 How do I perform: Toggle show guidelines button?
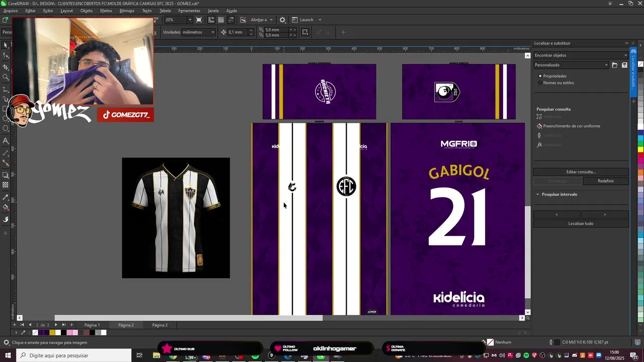(231, 20)
